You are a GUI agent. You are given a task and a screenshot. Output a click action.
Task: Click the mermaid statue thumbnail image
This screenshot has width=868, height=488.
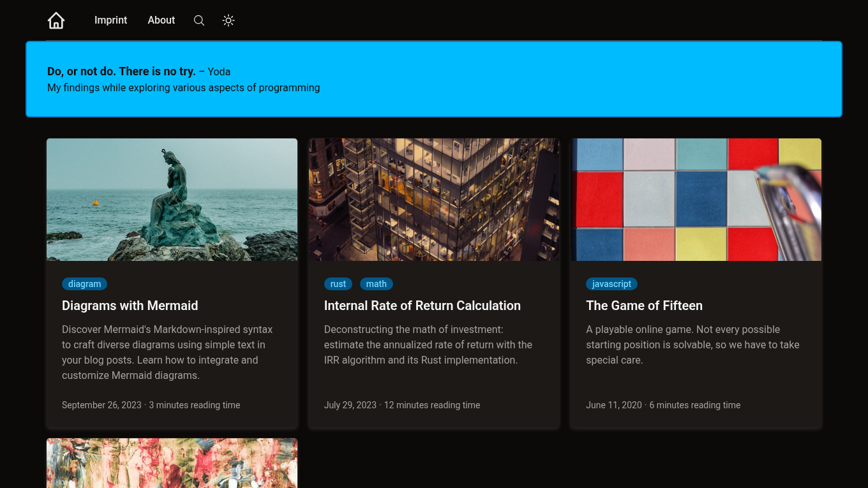[x=172, y=199]
